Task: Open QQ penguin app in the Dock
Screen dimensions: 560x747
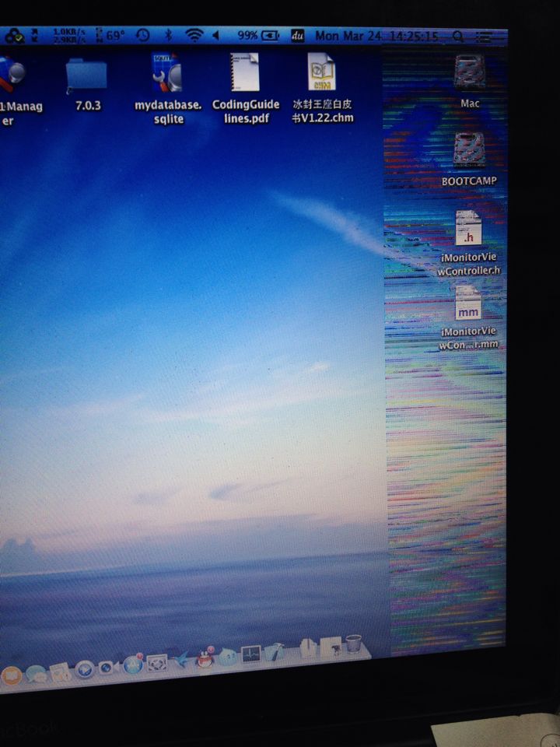Action: (x=205, y=658)
